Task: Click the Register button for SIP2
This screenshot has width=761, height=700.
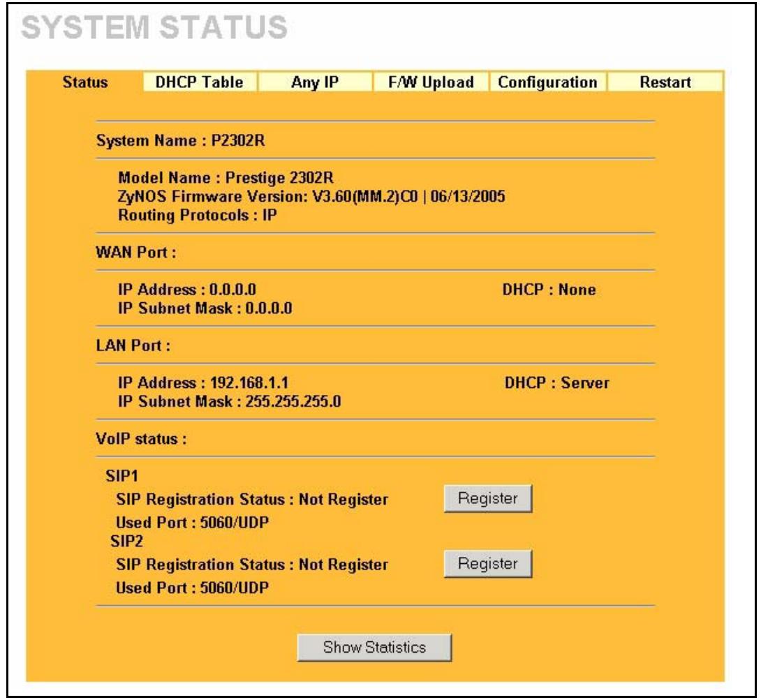Action: click(x=488, y=564)
